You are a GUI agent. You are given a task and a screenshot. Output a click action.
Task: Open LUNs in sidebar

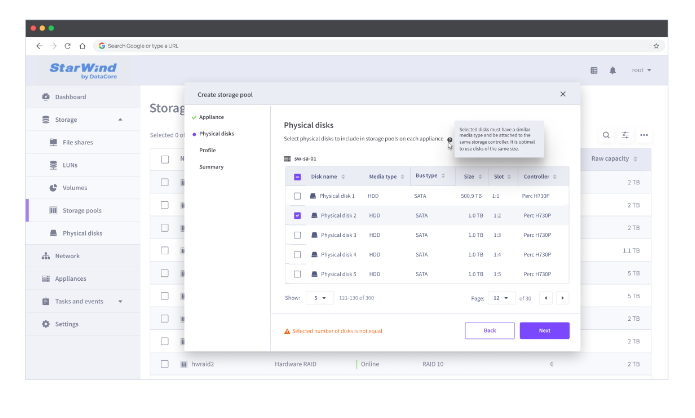pos(70,165)
